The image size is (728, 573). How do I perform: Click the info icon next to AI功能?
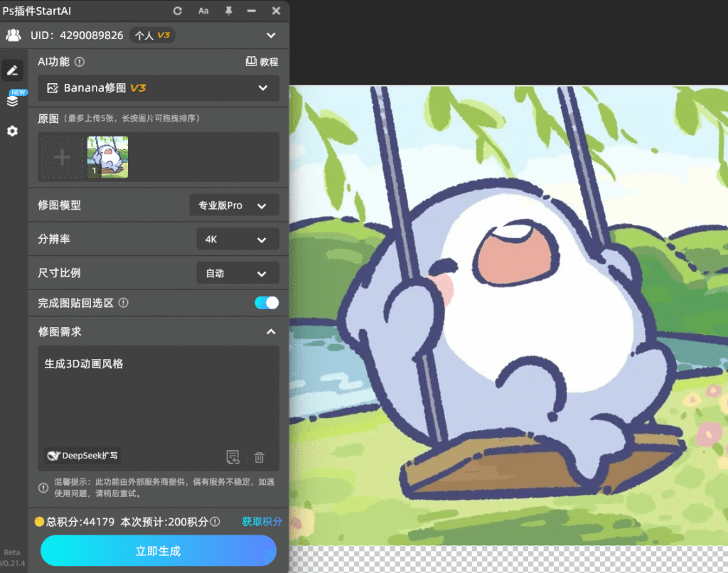point(80,62)
